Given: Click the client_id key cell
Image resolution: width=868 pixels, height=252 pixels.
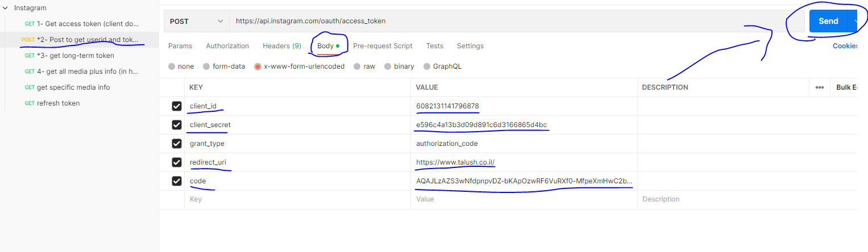Looking at the screenshot, I should [x=297, y=106].
